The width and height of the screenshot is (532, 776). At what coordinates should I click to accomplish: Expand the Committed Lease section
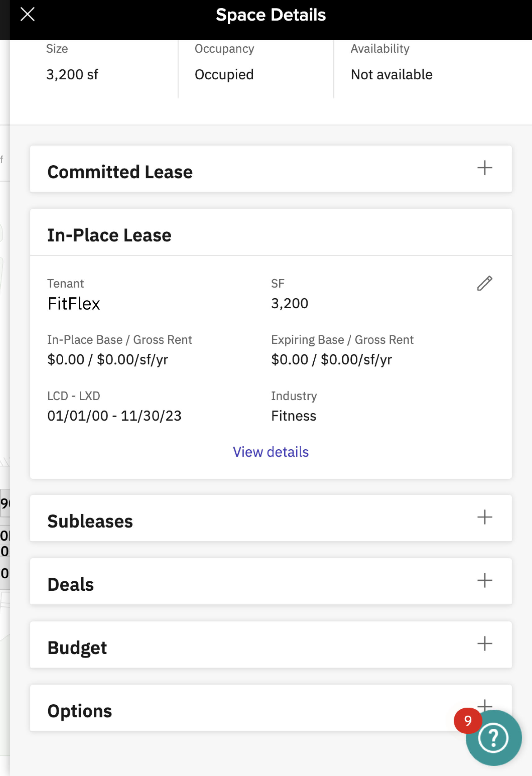271,169
